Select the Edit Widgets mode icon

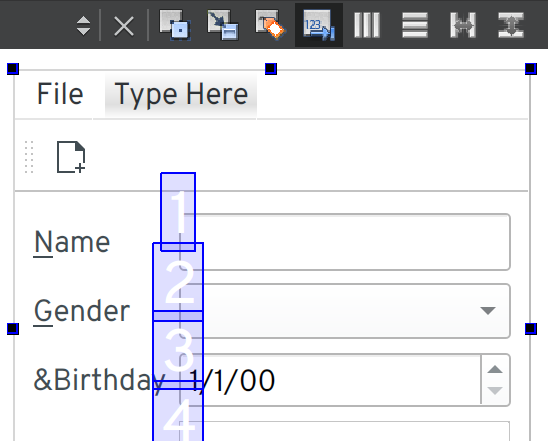175,25
